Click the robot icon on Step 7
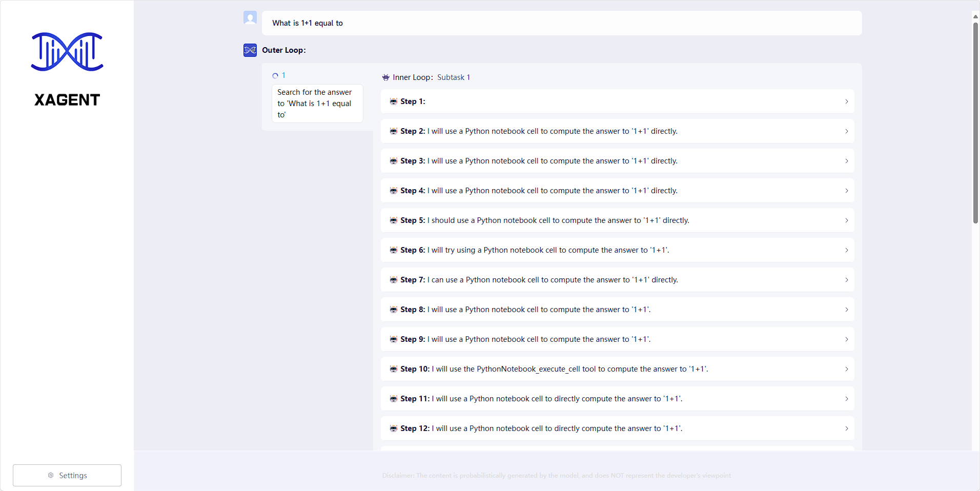Image resolution: width=980 pixels, height=491 pixels. coord(393,280)
